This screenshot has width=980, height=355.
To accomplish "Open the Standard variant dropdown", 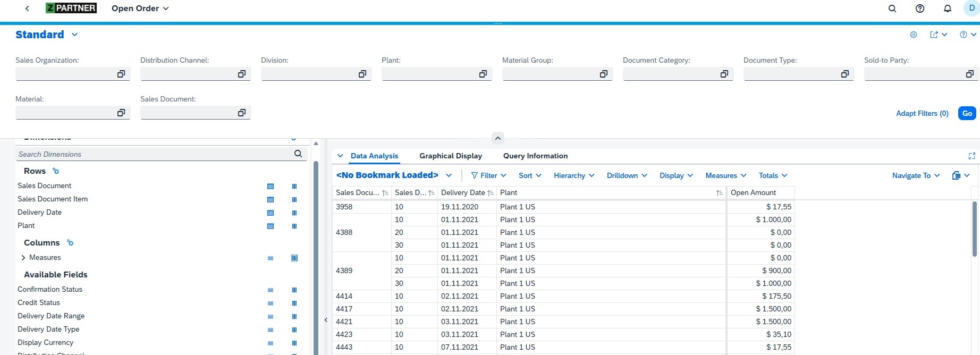I will coord(74,35).
